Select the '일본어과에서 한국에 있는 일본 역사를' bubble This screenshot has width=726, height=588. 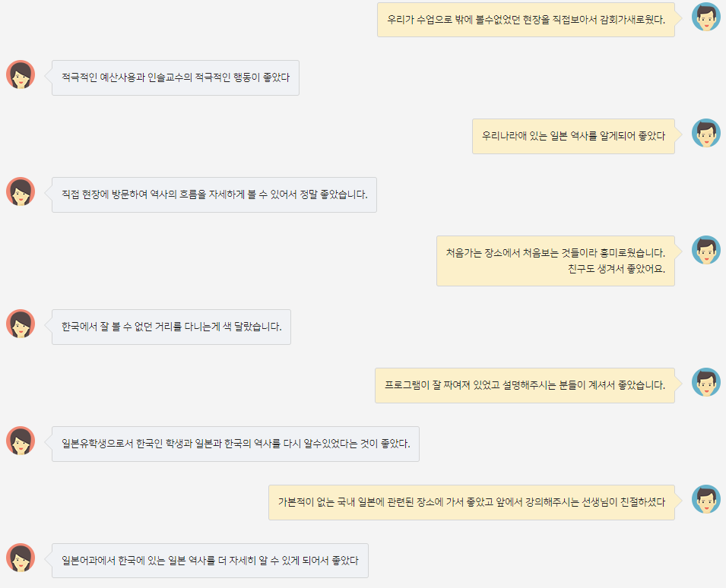211,561
